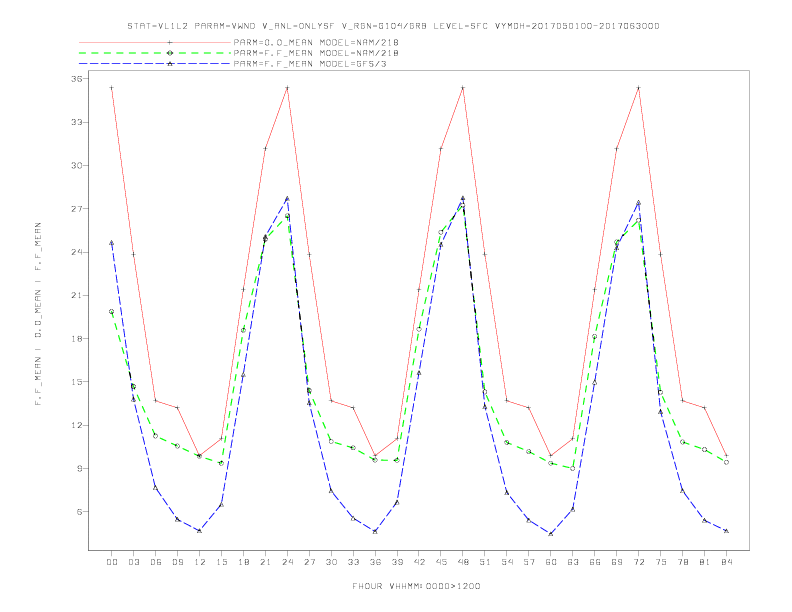Click the chart title line starting STAT=VL1L2

click(393, 26)
